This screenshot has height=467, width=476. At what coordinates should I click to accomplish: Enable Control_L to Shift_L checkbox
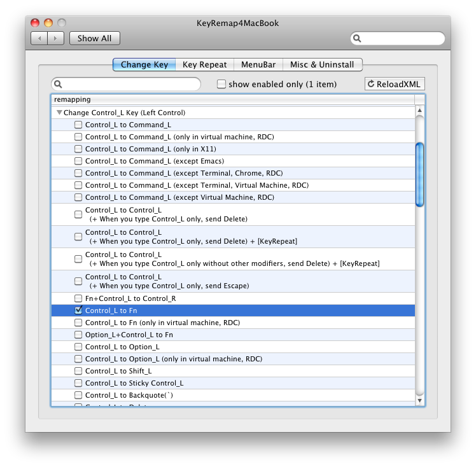coord(78,371)
